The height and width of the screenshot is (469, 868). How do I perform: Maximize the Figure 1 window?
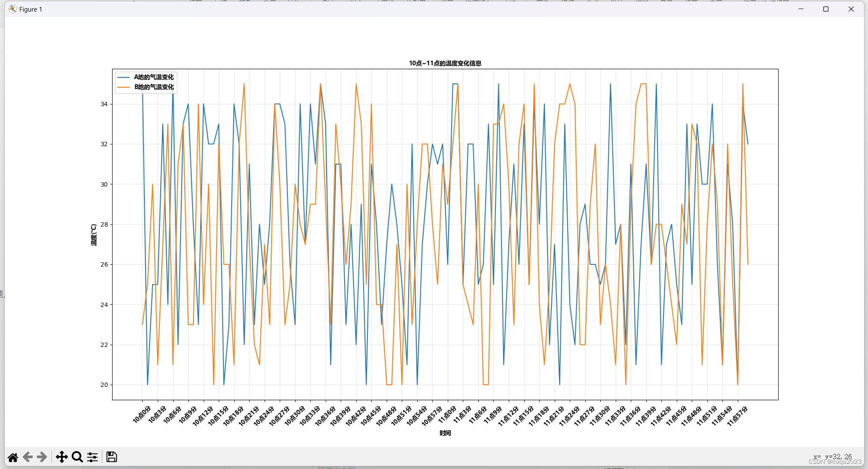825,9
